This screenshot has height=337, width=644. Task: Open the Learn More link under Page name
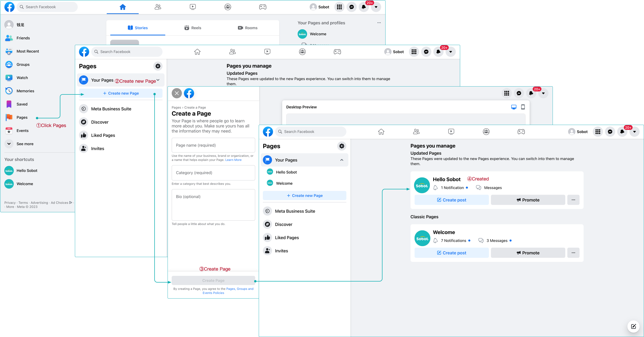233,160
